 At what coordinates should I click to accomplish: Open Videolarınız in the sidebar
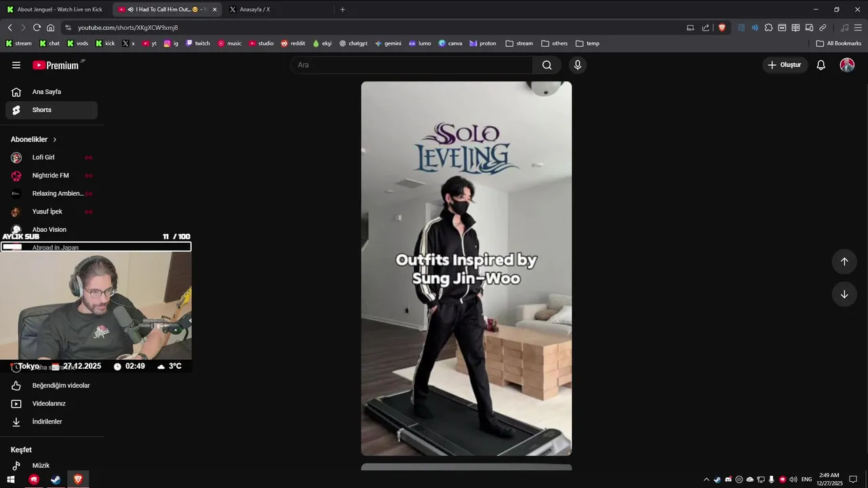tap(52, 404)
